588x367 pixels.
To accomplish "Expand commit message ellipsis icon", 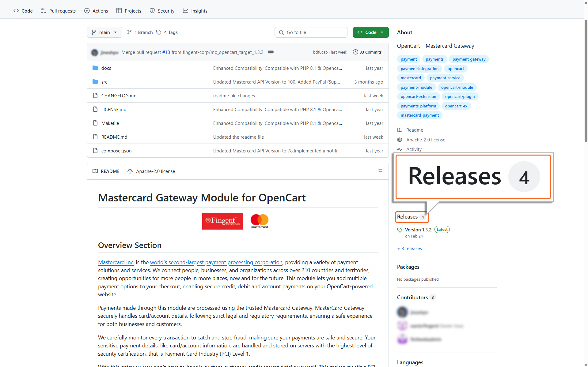I will 271,52.
